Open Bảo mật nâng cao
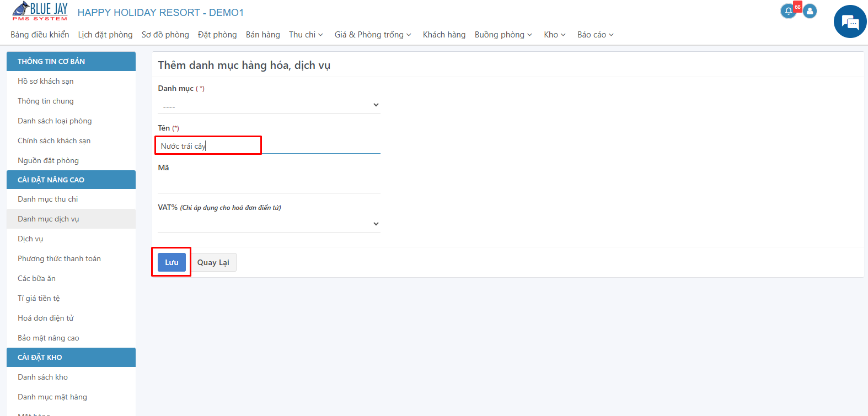Screen dimensions: 868x416 [x=71, y=338]
